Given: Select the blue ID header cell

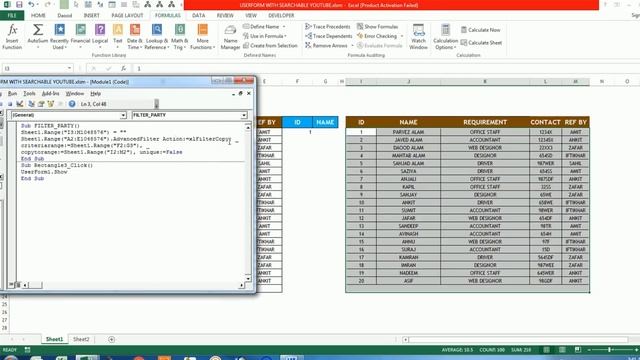Looking at the screenshot, I should 297,122.
